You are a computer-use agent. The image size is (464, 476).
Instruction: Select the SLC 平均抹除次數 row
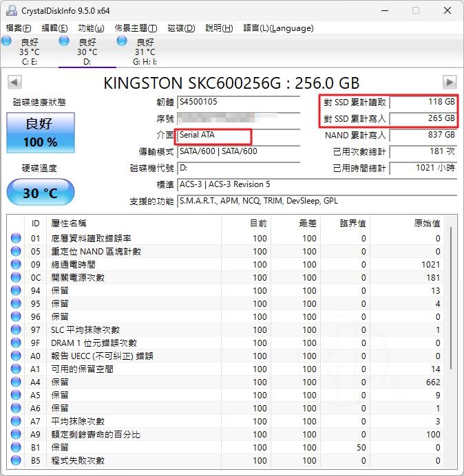tap(226, 329)
